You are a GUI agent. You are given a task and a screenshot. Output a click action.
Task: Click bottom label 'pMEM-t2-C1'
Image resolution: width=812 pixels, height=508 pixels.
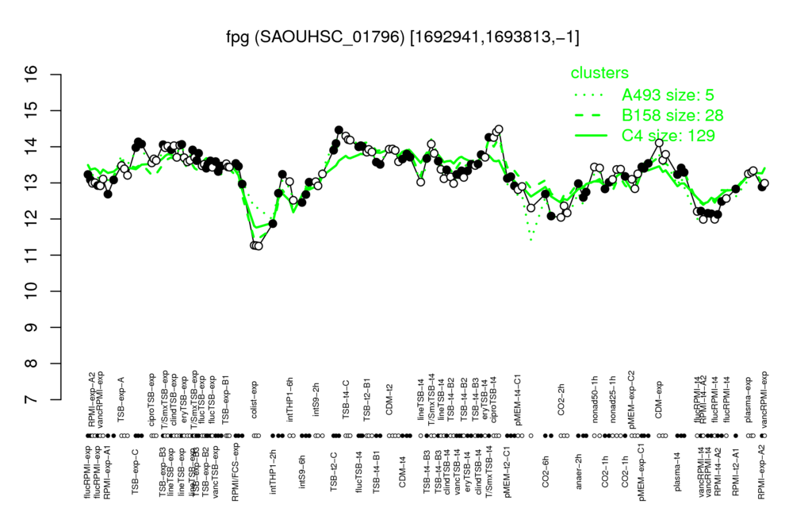point(507,472)
